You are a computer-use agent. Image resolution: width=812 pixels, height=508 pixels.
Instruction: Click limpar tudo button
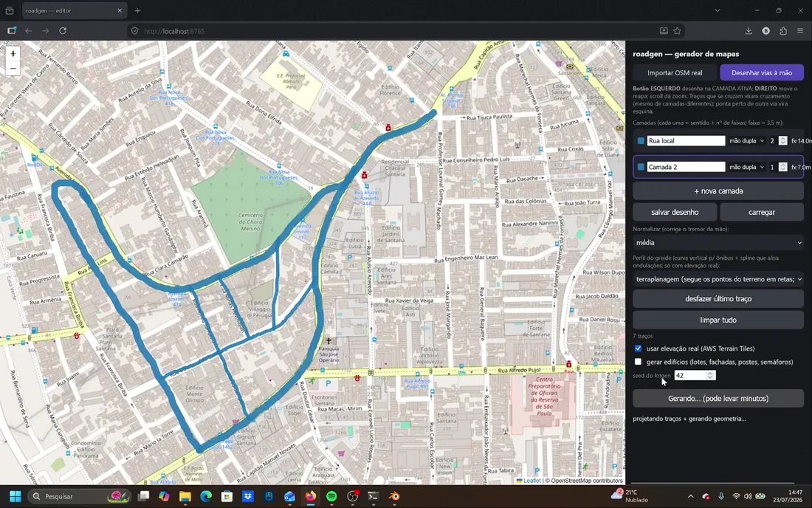coord(718,320)
